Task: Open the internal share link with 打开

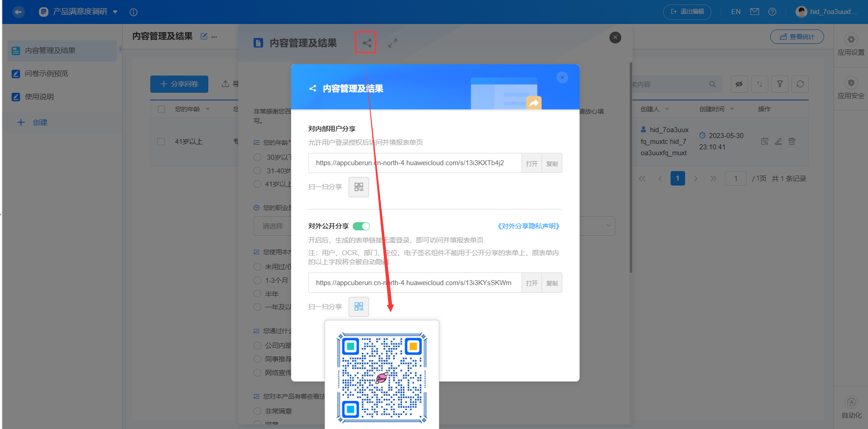Action: tap(532, 163)
